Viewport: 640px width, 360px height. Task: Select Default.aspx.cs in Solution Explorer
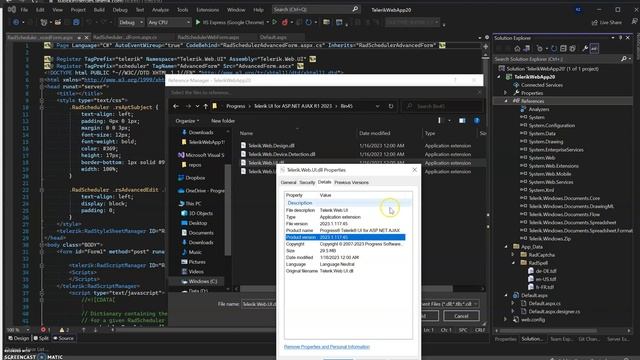pyautogui.click(x=544, y=303)
